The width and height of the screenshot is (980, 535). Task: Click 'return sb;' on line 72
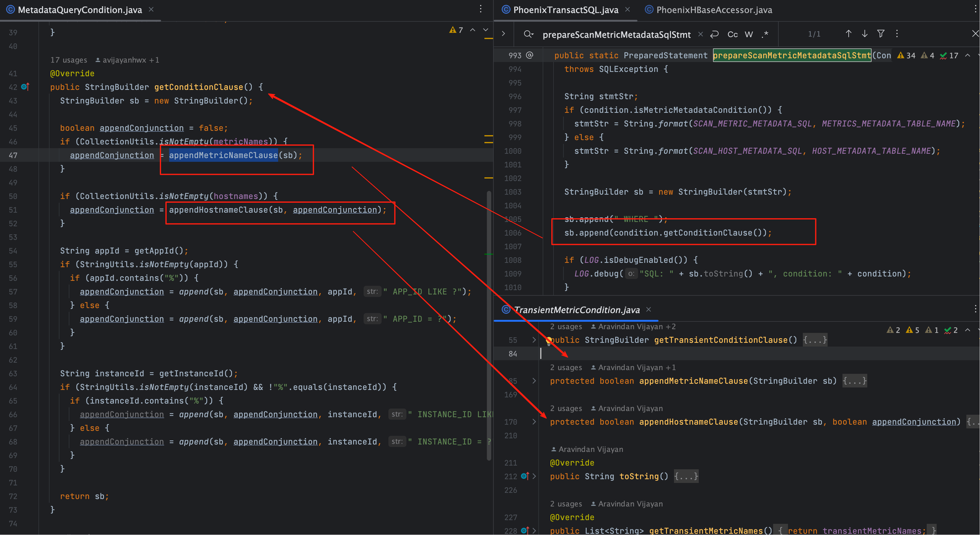(x=85, y=496)
